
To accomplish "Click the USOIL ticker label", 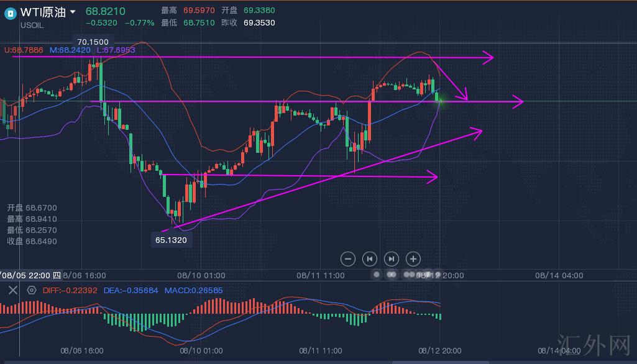I will 32,25.
